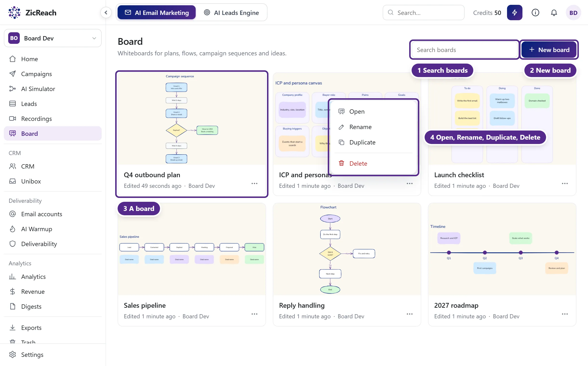Open Recordings section
This screenshot has height=366, width=588.
[53, 119]
